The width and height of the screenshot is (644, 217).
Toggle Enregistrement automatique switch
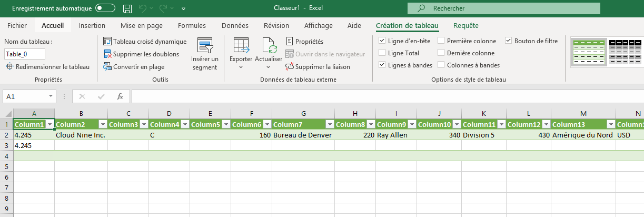[x=105, y=8]
